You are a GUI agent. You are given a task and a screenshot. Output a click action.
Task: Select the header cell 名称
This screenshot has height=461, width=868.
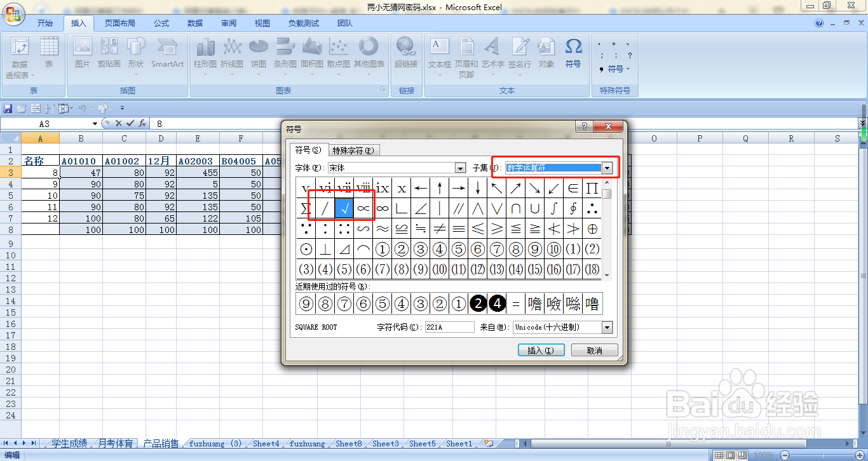[x=41, y=161]
